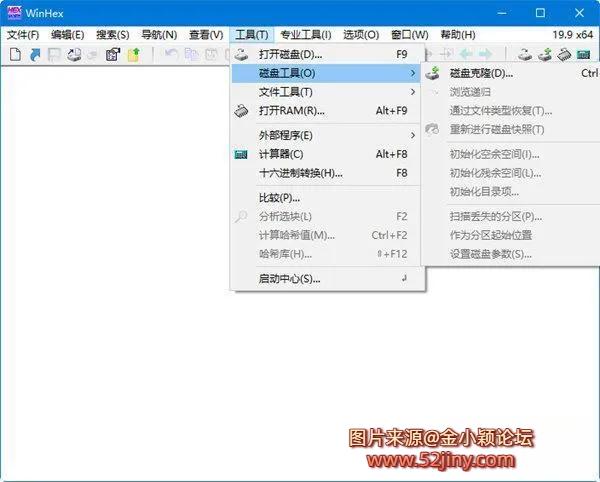Open the 专业工具(I) menu
600x482 pixels.
point(305,35)
